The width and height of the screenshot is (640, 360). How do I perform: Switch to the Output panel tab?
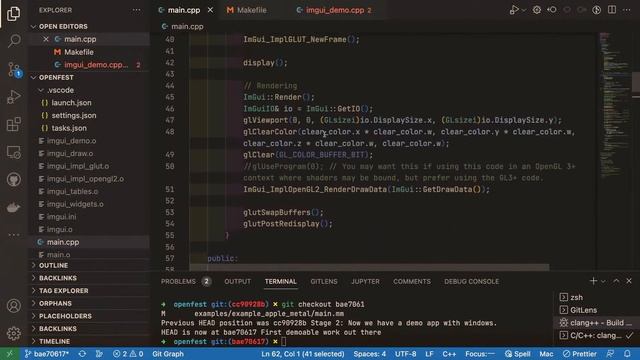click(x=238, y=282)
